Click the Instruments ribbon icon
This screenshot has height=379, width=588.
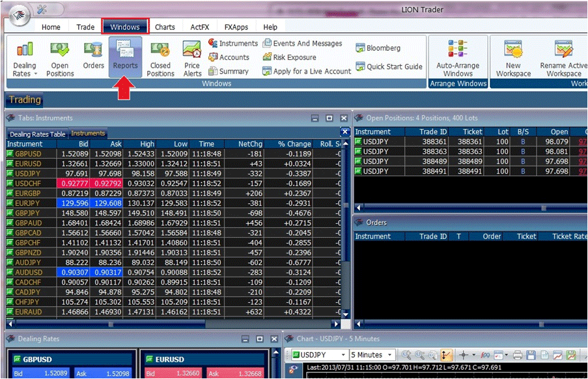pyautogui.click(x=233, y=44)
